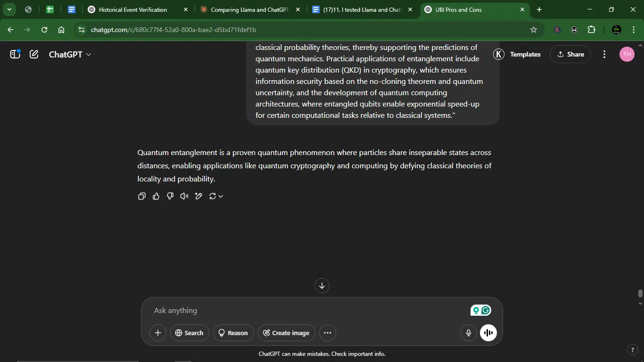The width and height of the screenshot is (644, 362).
Task: Click the Create image button
Action: coord(286,333)
